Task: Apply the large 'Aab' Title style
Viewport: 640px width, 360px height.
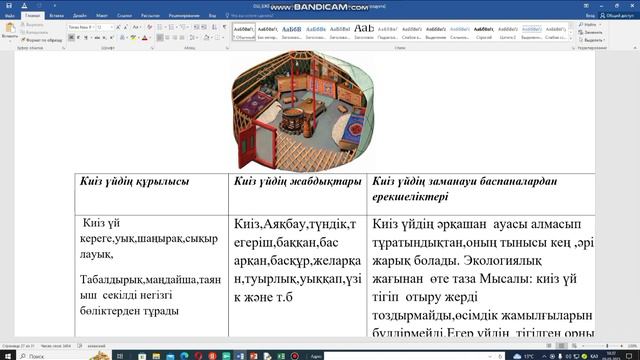Action: pos(364,31)
